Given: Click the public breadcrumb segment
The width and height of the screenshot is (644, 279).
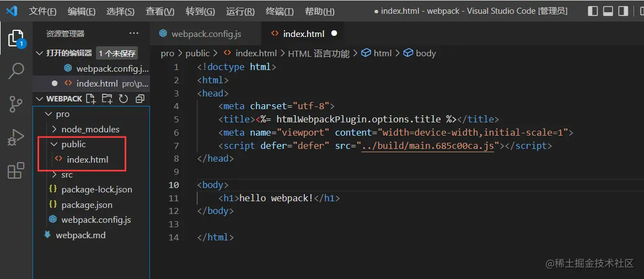Looking at the screenshot, I should tap(197, 53).
